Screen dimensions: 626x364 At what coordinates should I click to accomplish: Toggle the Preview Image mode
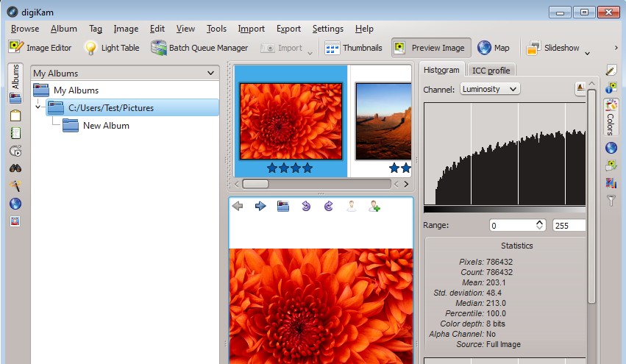pos(430,48)
